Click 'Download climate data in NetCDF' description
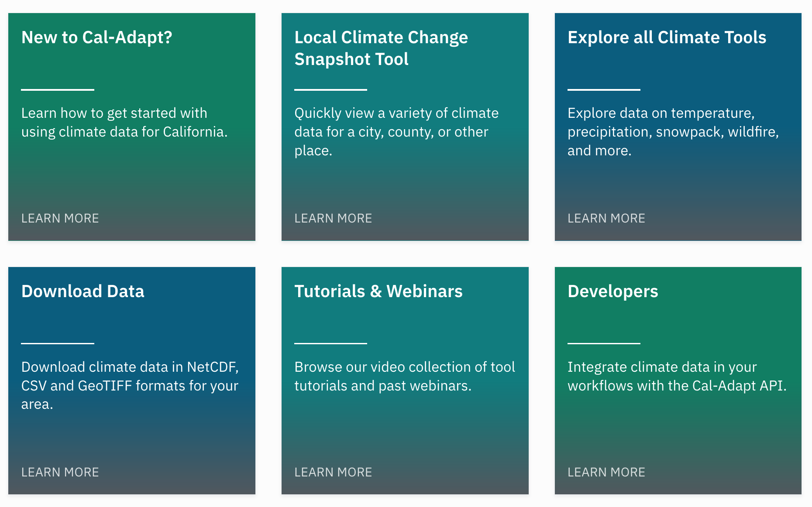Viewport: 812px width, 507px height. (130, 386)
